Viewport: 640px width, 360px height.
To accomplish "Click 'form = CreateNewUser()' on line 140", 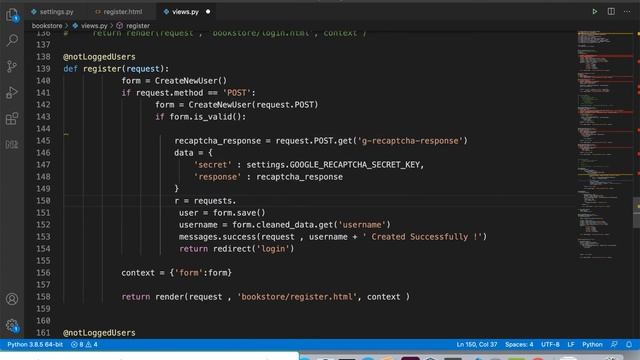I will click(x=174, y=81).
